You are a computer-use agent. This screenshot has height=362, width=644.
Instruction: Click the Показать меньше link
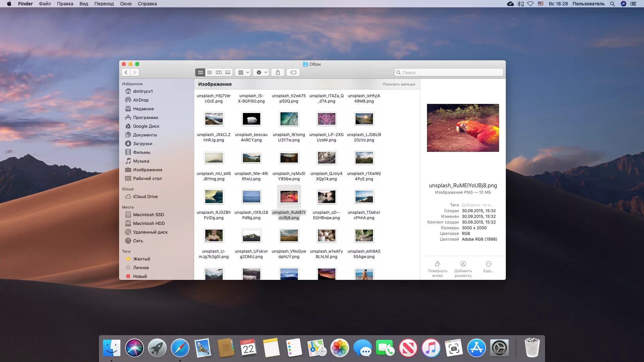pos(399,84)
